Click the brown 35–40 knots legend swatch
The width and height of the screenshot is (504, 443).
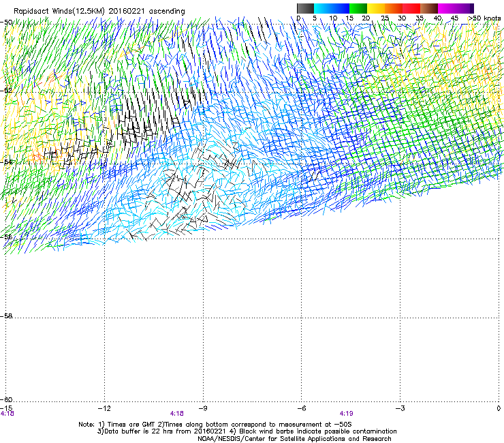(x=429, y=8)
